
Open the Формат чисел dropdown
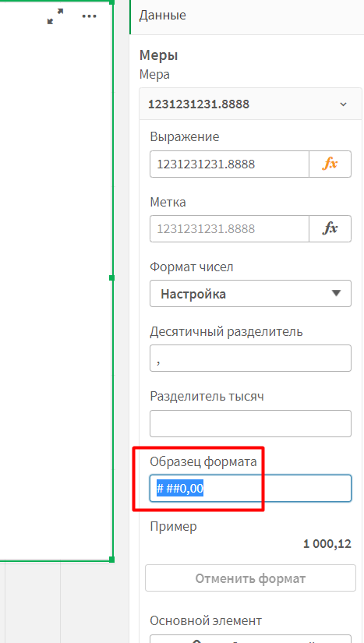coord(250,294)
